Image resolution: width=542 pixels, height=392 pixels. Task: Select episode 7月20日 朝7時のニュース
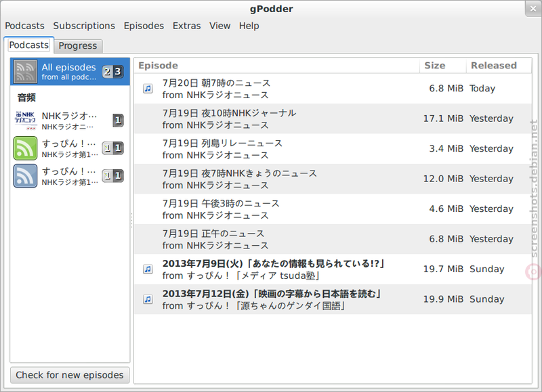click(333, 89)
